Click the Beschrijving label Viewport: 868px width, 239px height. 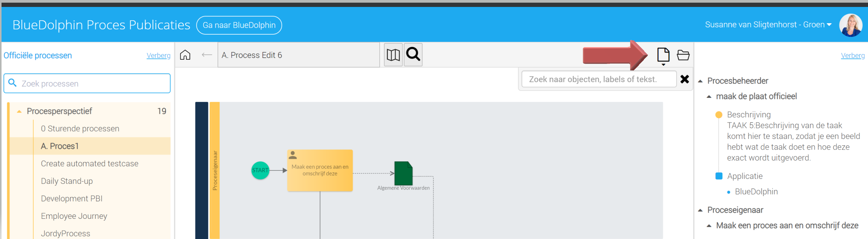tap(749, 115)
